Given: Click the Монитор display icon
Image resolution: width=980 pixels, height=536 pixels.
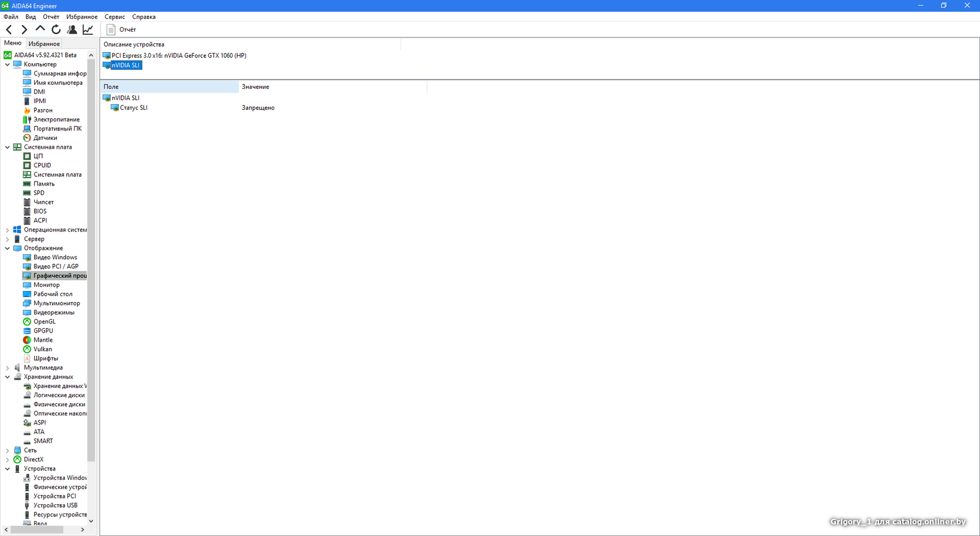Looking at the screenshot, I should [27, 285].
